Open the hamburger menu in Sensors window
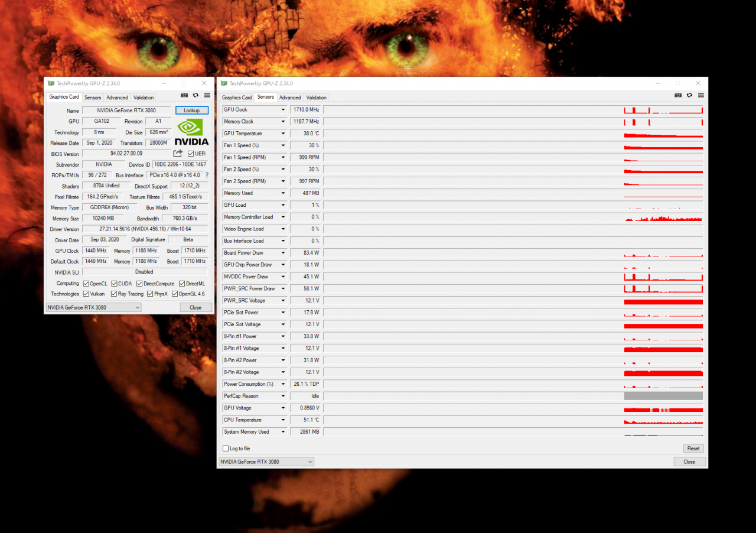The width and height of the screenshot is (756, 533). pyautogui.click(x=700, y=95)
